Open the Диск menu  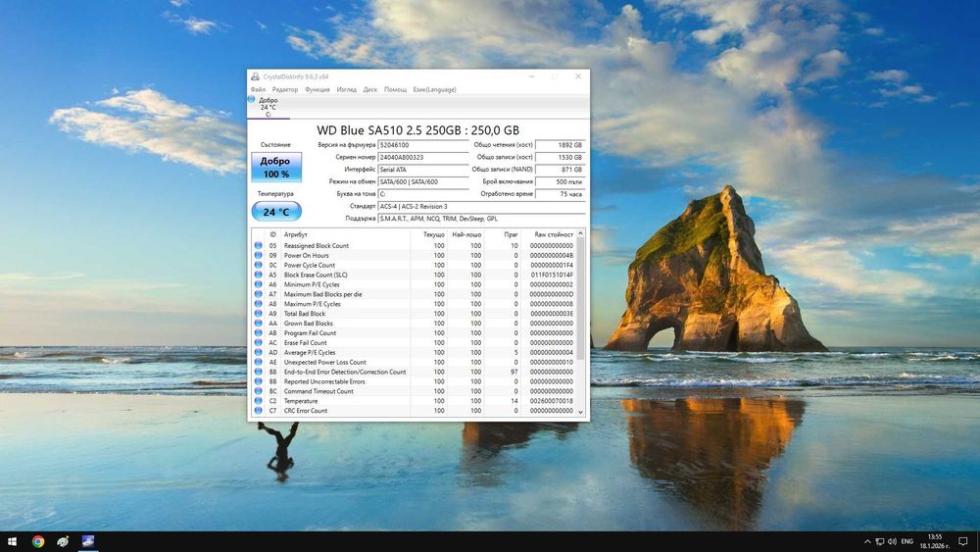[370, 89]
